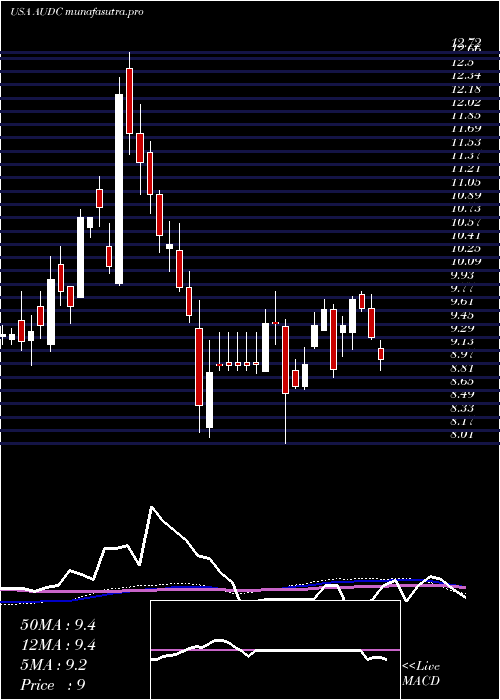Click the 11.21 price axis label
Image resolution: width=500 pixels, height=700 pixels.
pyautogui.click(x=466, y=169)
